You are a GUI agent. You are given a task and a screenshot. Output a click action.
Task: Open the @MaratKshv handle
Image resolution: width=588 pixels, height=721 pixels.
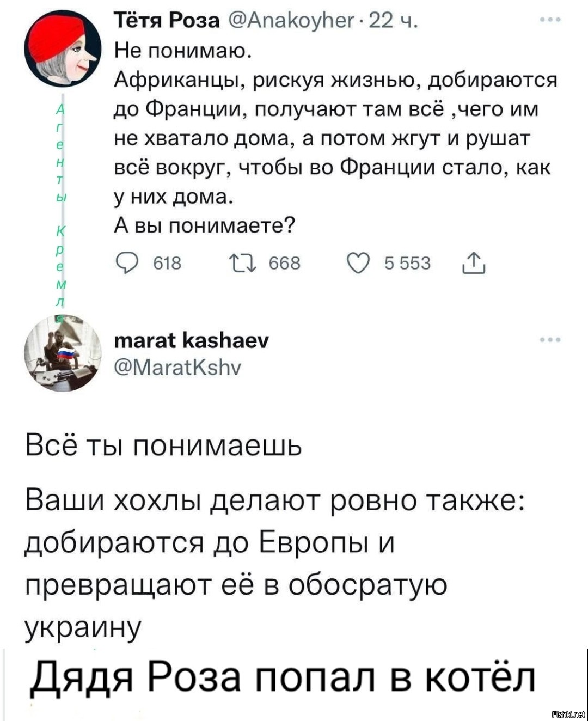click(x=177, y=367)
